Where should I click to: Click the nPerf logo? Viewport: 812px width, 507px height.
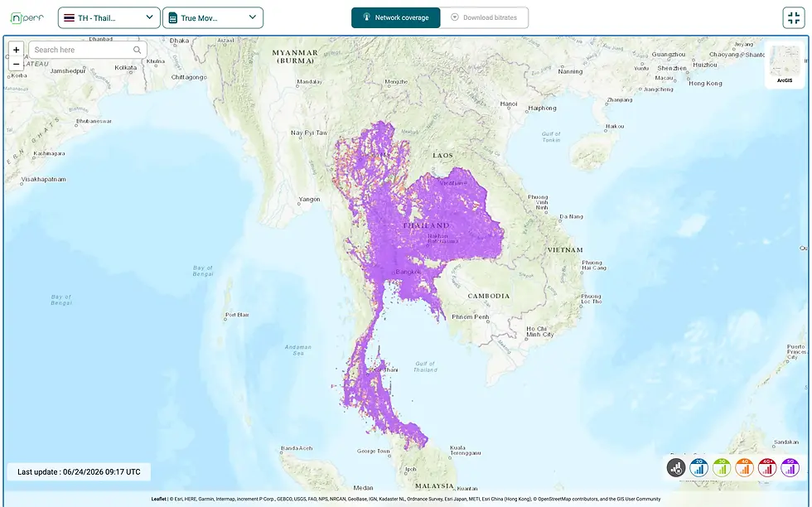pyautogui.click(x=27, y=18)
